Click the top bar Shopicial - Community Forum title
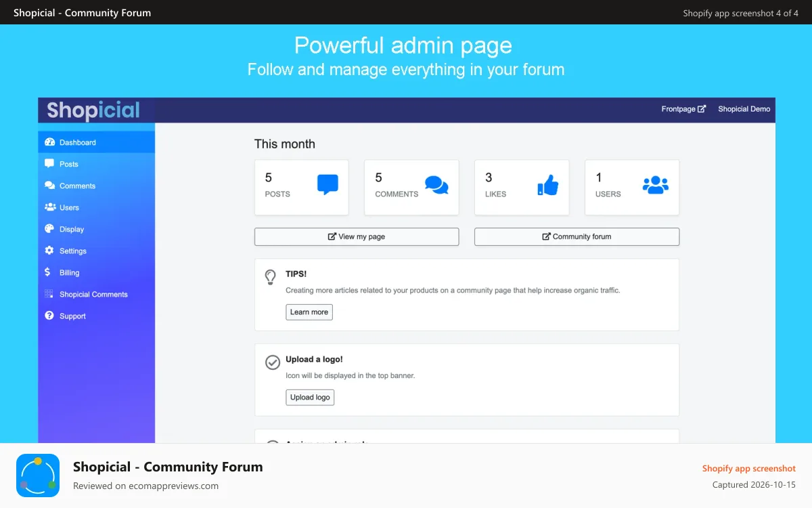 (x=83, y=12)
